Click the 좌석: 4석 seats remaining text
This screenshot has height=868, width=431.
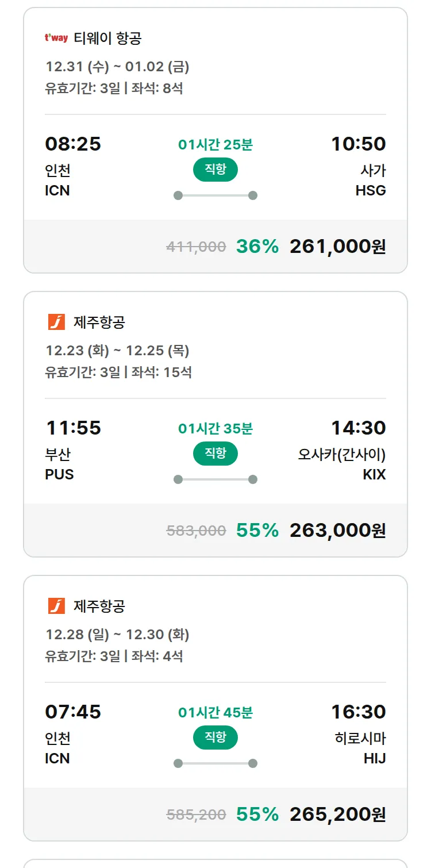tap(157, 656)
